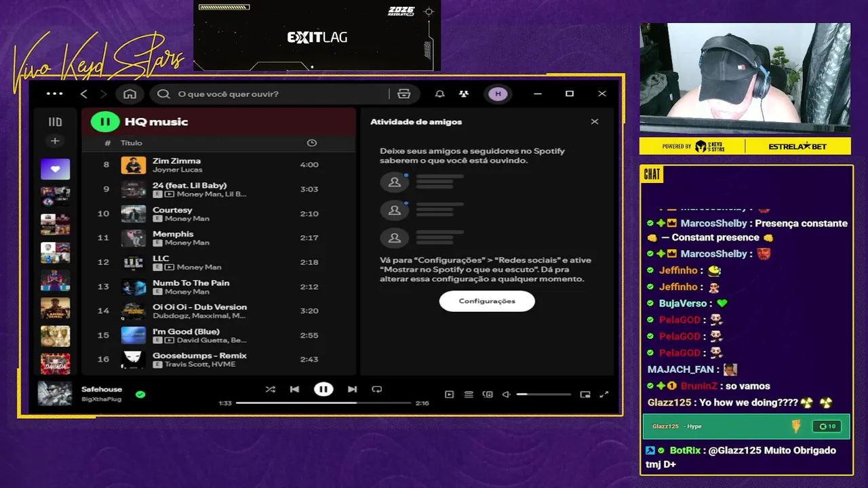Skip to the previous track
The width and height of the screenshot is (868, 488).
pos(294,389)
